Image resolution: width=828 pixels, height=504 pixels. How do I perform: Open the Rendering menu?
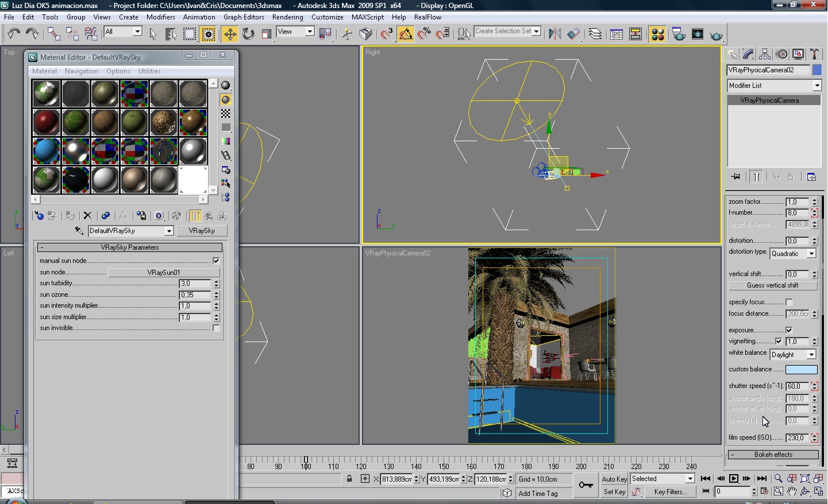coord(287,17)
